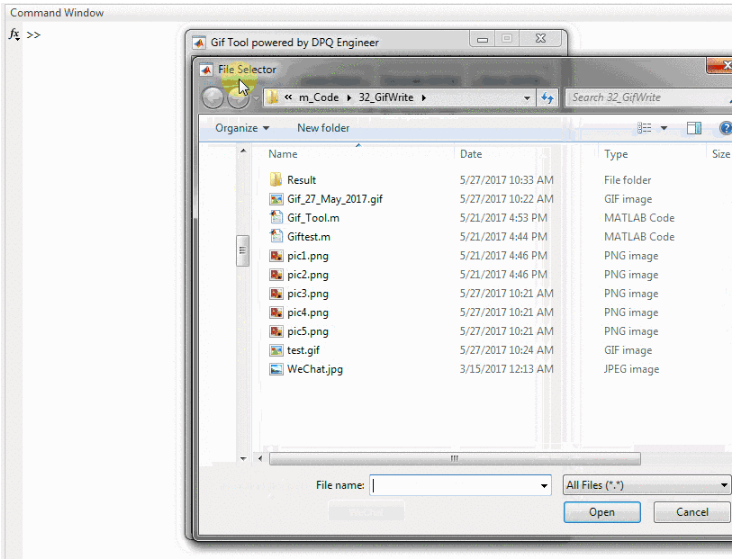The width and height of the screenshot is (733, 559).
Task: Click the Back navigation arrow button
Action: click(213, 98)
